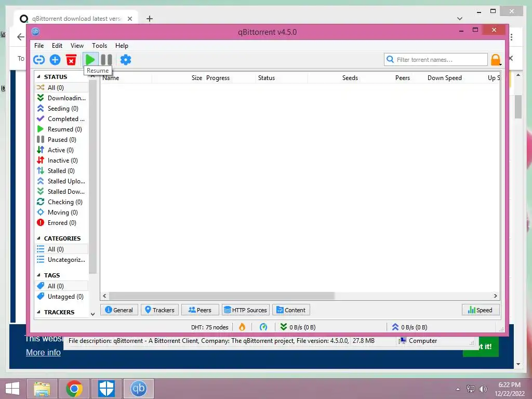
Task: Select the Downloading status filter
Action: [61, 98]
